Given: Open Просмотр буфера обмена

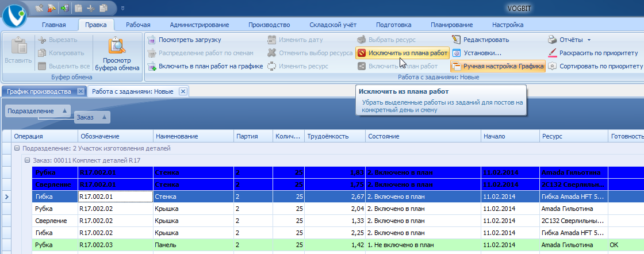Looking at the screenshot, I should click(117, 53).
